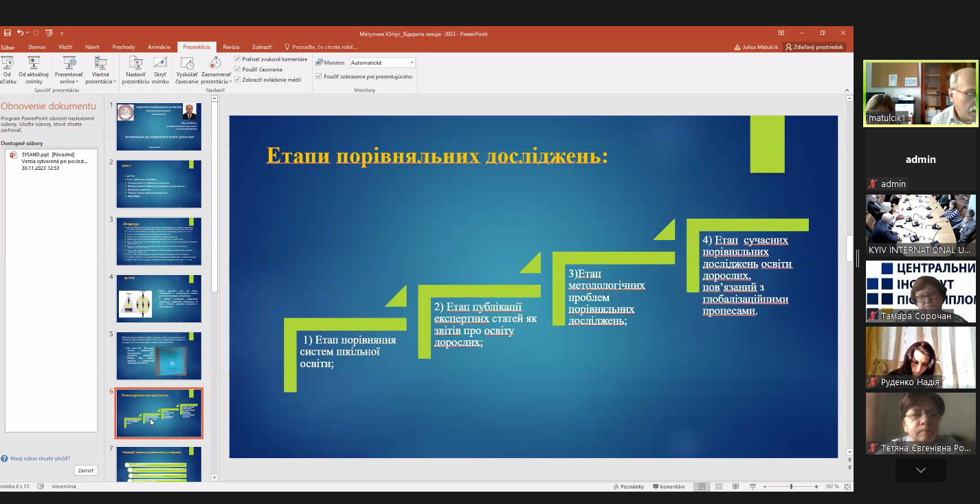Open the Revízia ribbon tab
Screen dimensions: 980x504
(x=232, y=47)
